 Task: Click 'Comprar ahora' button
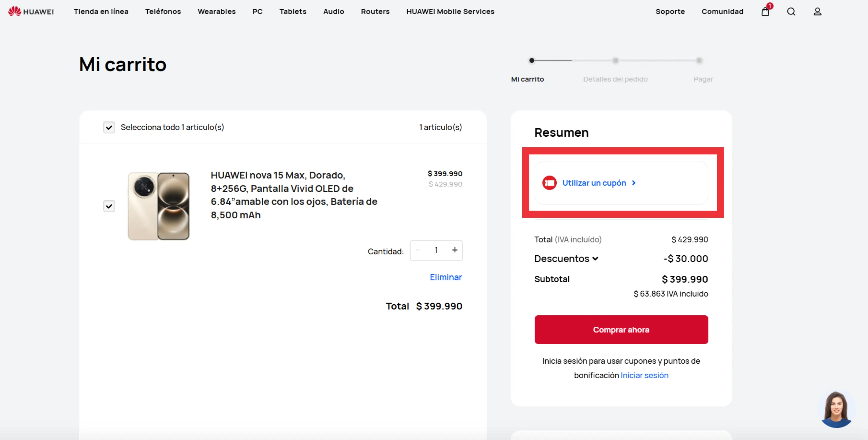pyautogui.click(x=621, y=329)
